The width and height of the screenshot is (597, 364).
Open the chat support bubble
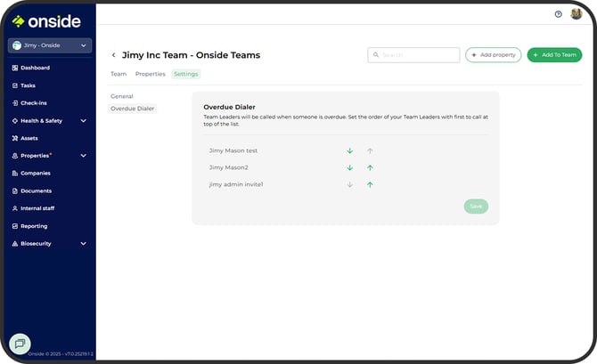(20, 344)
